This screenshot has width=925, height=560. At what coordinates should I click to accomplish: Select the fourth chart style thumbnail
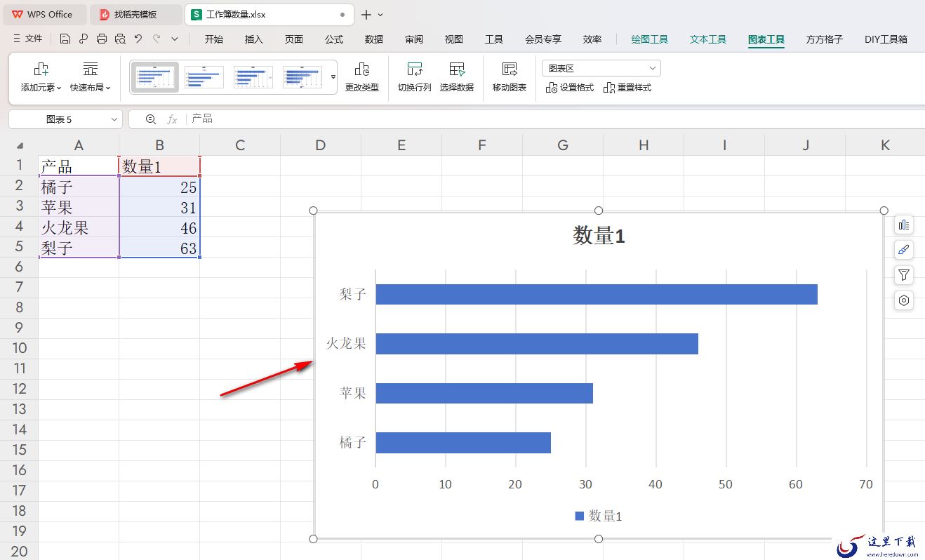tap(302, 77)
